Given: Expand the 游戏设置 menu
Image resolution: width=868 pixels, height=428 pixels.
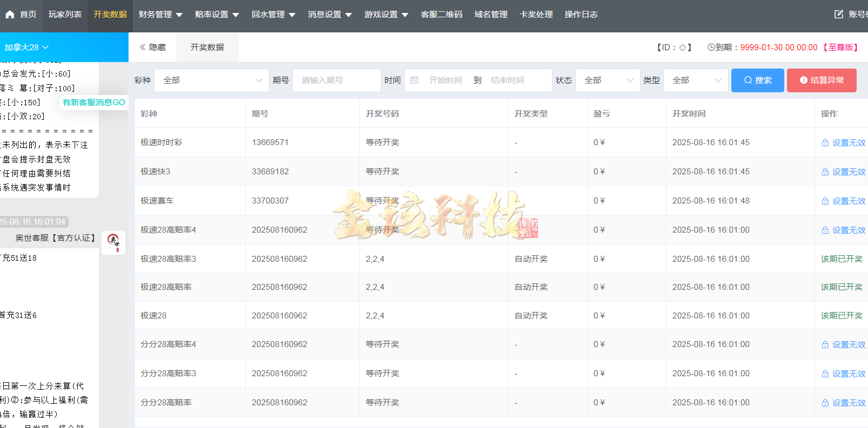Looking at the screenshot, I should tap(386, 15).
